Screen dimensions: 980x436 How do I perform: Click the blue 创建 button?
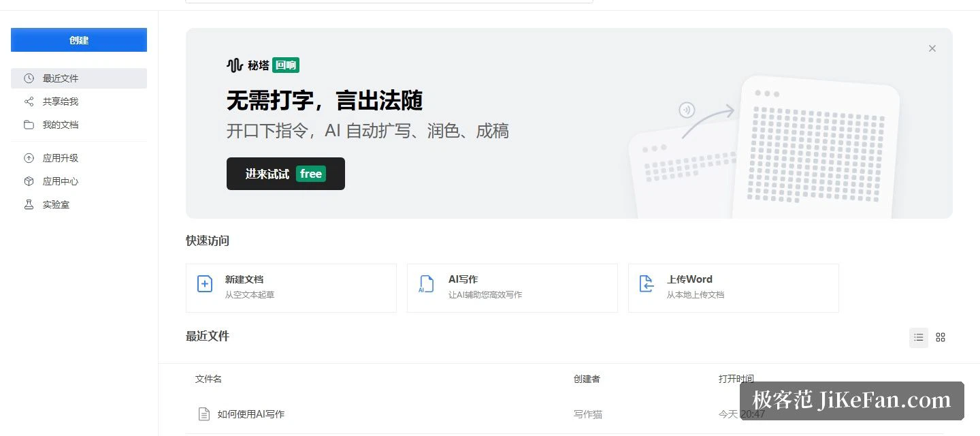pos(79,40)
